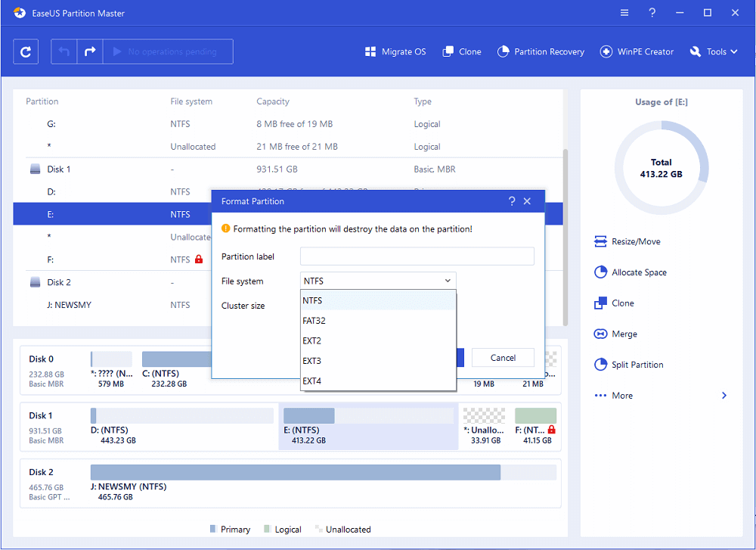Open Partition Recovery
The width and height of the screenshot is (756, 550).
click(541, 51)
